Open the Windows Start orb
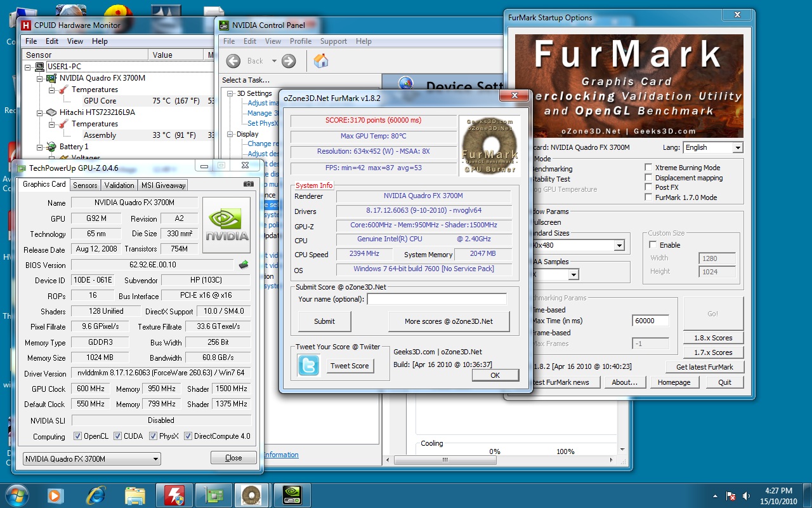 click(16, 495)
